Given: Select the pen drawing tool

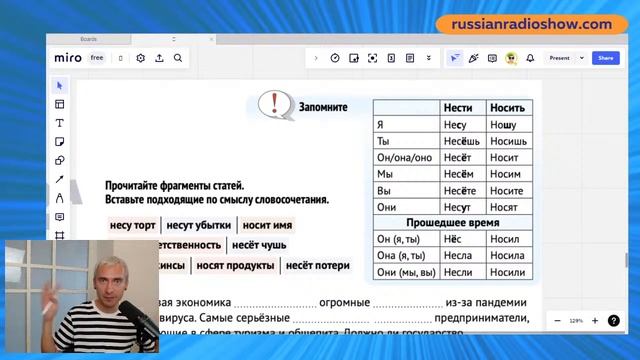Looking at the screenshot, I should point(60,198).
